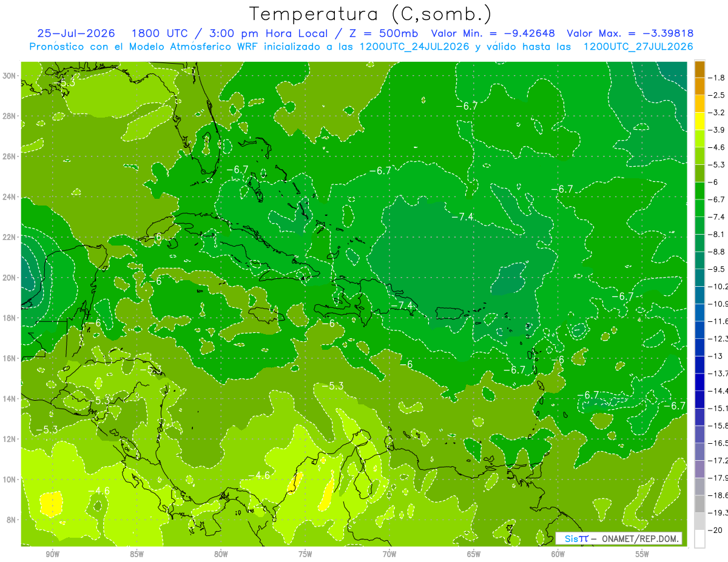Click the 16N latitude axis label
Viewport: 728px width, 562px height.
click(x=10, y=358)
